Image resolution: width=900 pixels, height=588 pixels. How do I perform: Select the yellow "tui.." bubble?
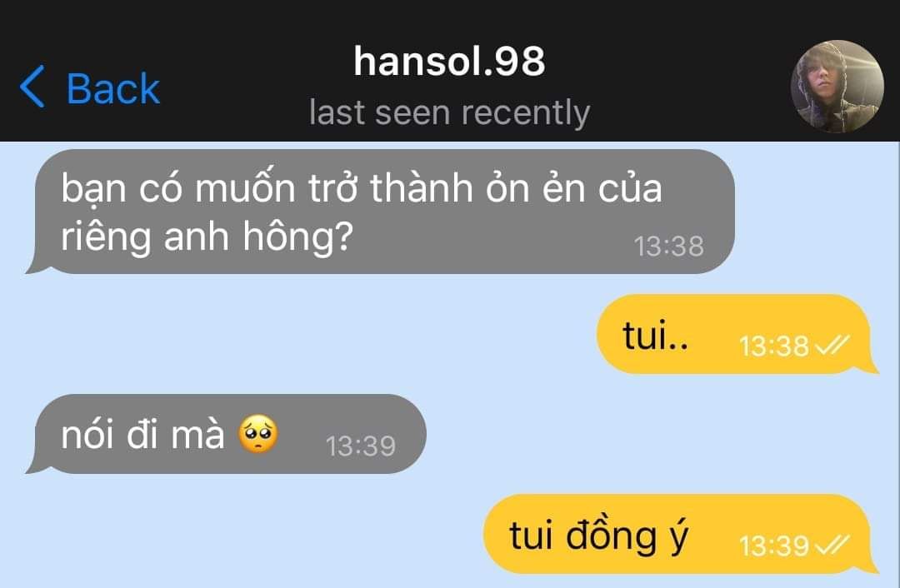737,335
